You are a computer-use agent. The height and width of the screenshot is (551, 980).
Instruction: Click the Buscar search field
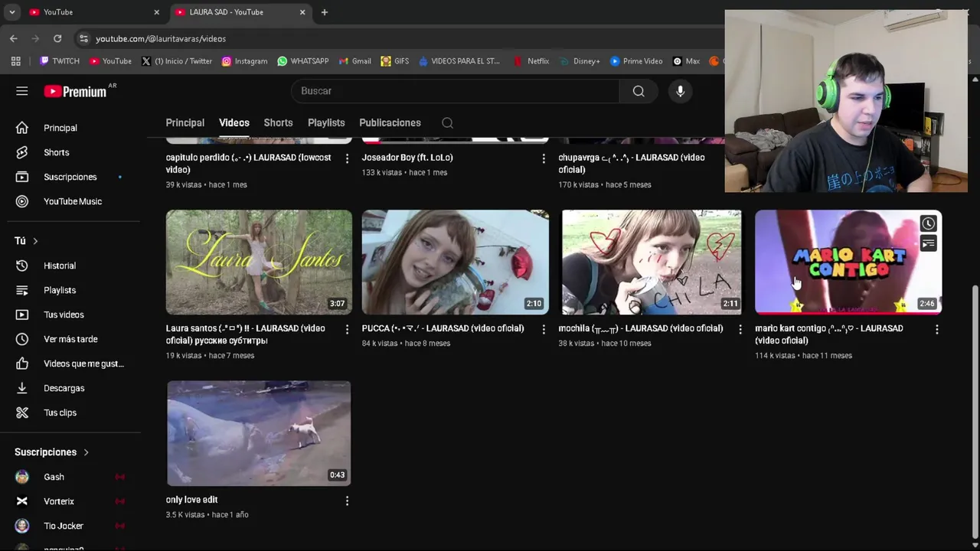[x=456, y=91]
